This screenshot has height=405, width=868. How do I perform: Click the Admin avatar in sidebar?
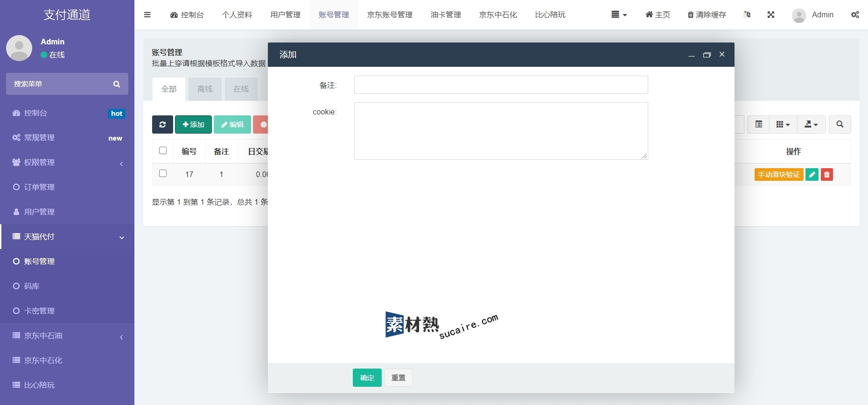[x=19, y=48]
